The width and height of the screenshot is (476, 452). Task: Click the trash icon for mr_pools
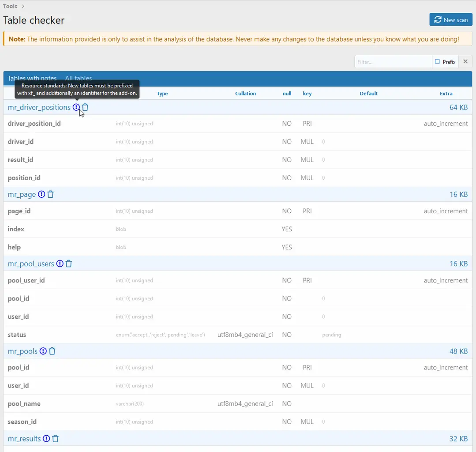[x=52, y=351]
